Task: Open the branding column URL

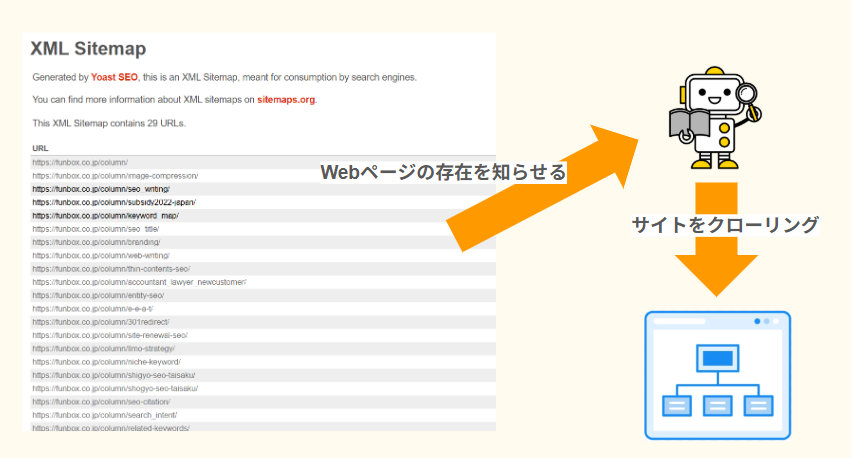Action: tap(96, 242)
